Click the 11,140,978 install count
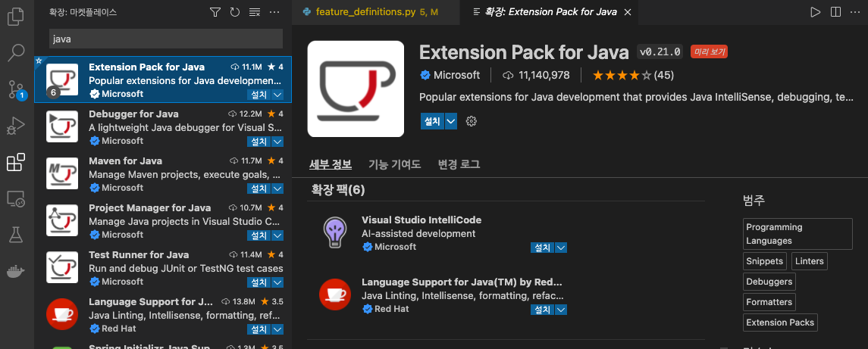This screenshot has height=349, width=868. point(537,75)
